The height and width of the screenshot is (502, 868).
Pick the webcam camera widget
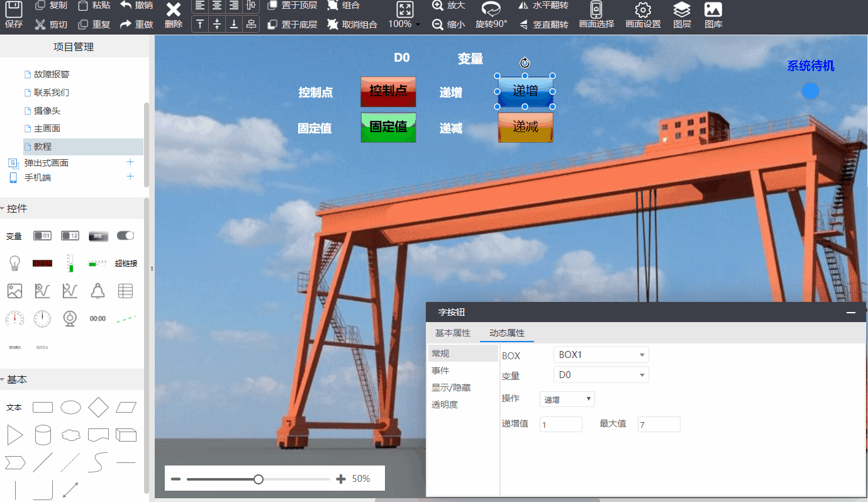(x=70, y=318)
